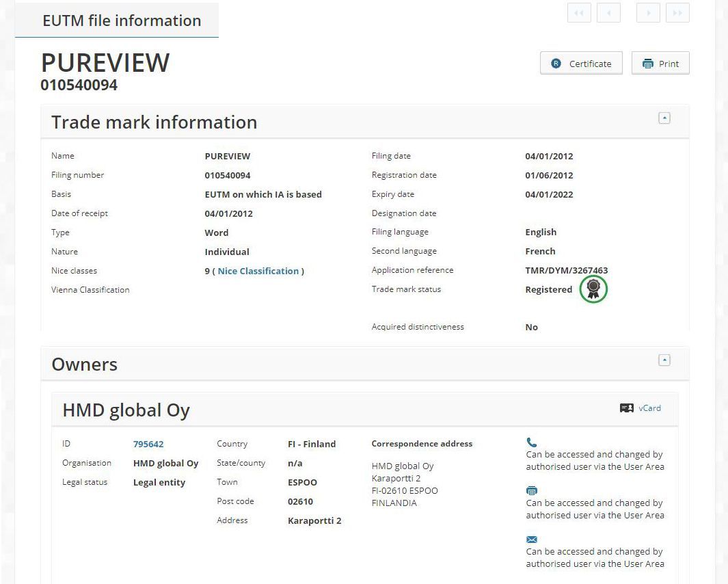Open owner ID 795642 link
Image resolution: width=728 pixels, height=584 pixels.
pos(148,444)
